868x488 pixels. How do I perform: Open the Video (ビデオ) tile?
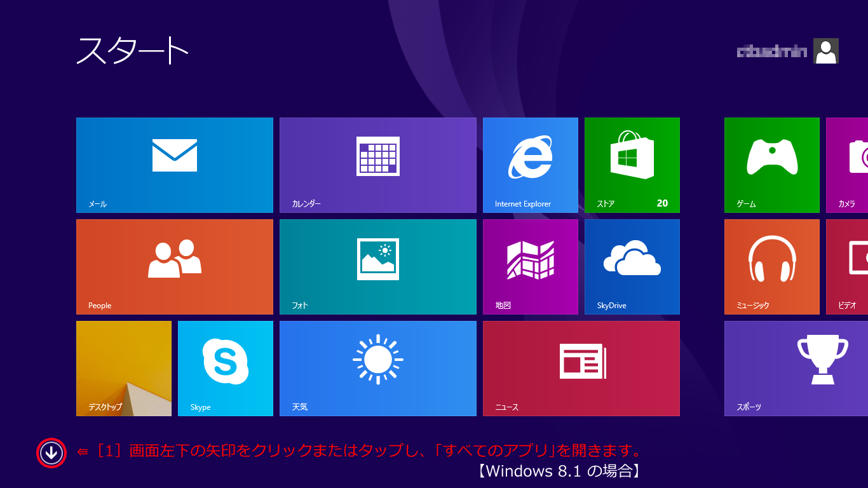coord(847,267)
